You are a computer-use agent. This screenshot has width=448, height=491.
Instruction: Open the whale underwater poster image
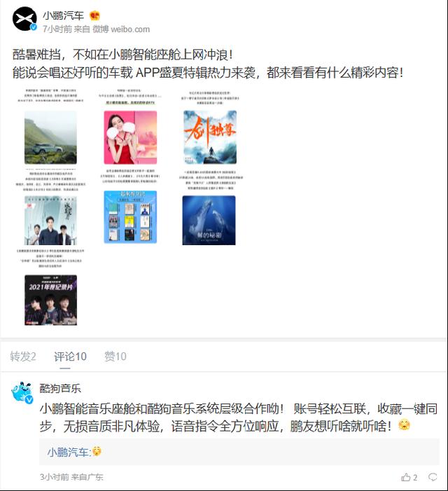[209, 220]
